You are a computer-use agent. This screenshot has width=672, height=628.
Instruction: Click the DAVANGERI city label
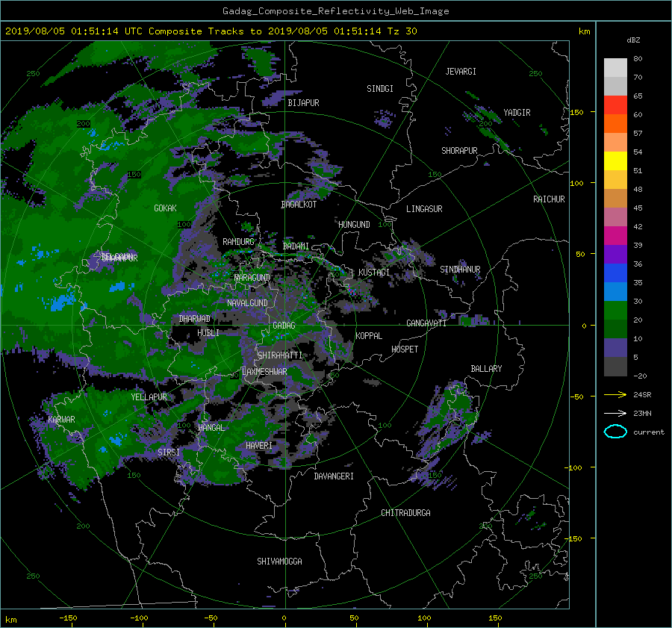(x=334, y=476)
